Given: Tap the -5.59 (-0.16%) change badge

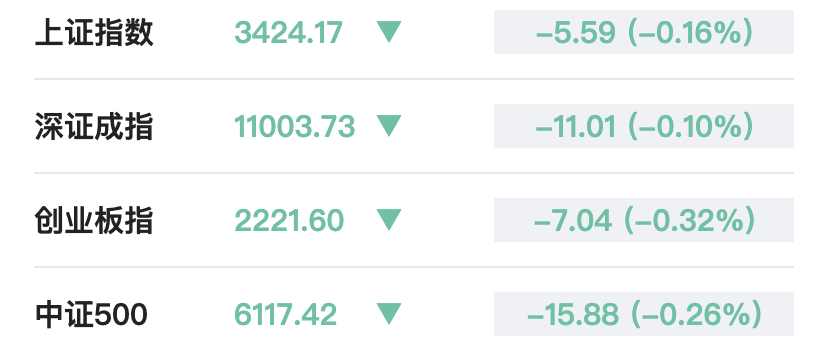Looking at the screenshot, I should point(644,32).
